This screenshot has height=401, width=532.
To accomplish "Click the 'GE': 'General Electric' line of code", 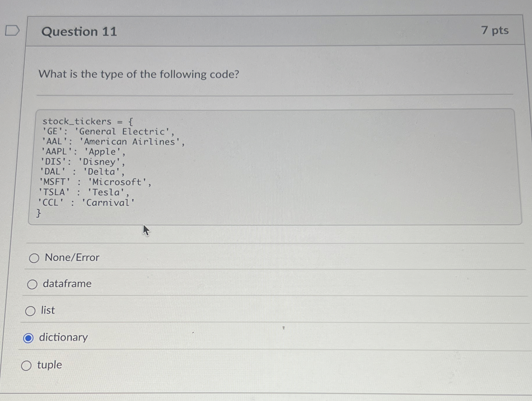I will click(x=107, y=132).
